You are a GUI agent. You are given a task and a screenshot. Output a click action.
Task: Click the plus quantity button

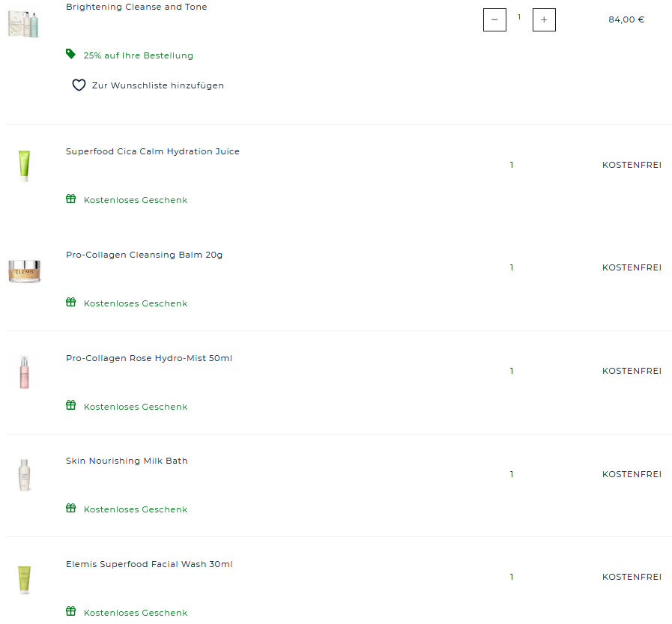coord(544,19)
